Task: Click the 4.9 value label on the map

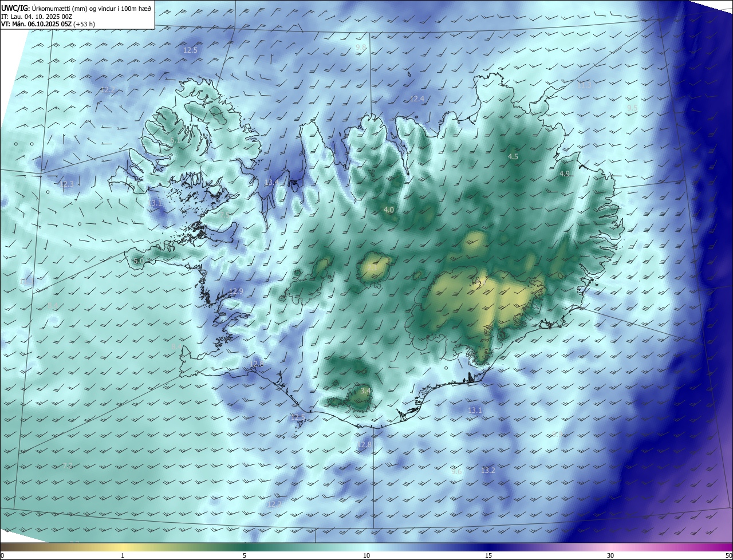Action: click(x=565, y=173)
